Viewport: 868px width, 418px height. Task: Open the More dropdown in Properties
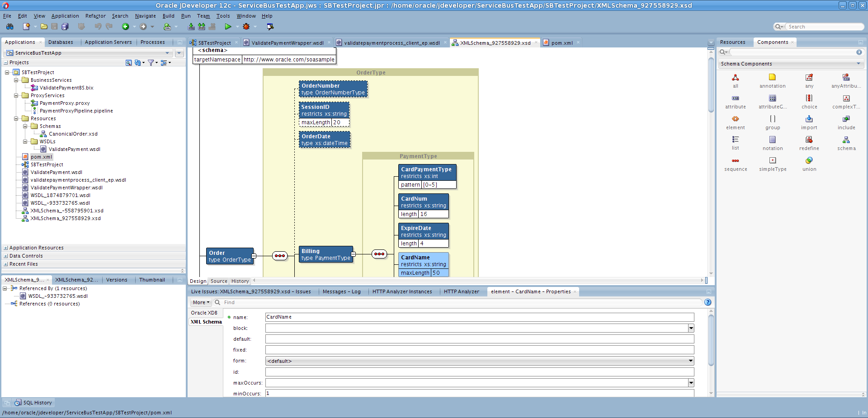pyautogui.click(x=201, y=302)
